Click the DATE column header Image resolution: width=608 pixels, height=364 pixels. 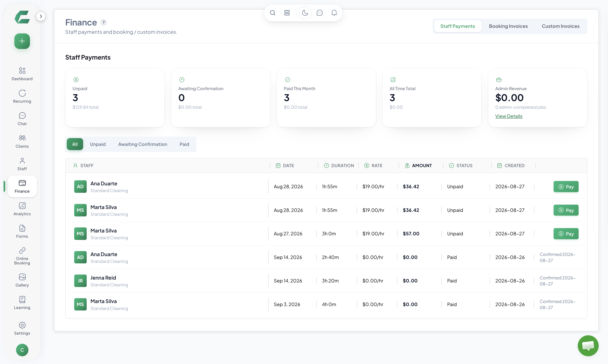click(285, 166)
